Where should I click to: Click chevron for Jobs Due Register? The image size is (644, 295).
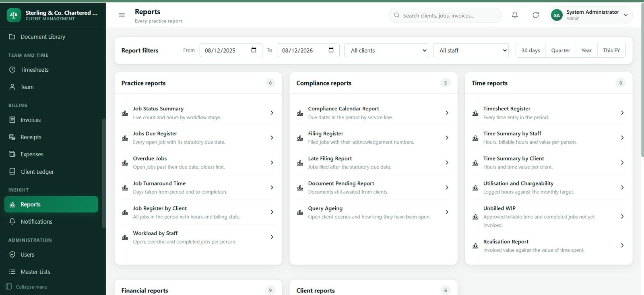point(272,138)
